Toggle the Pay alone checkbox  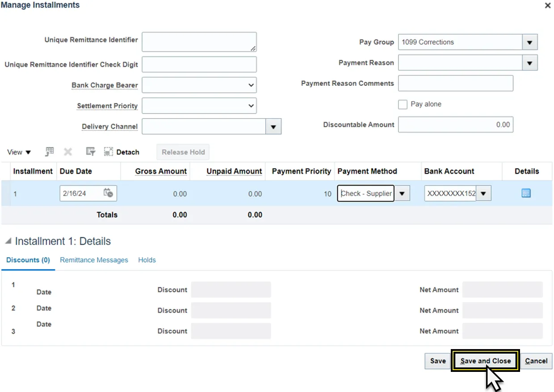tap(403, 104)
